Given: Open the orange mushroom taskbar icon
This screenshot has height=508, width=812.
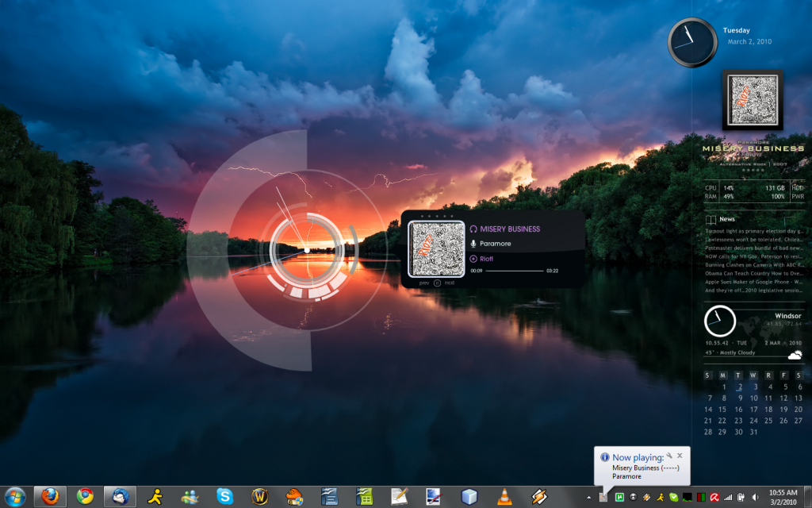Looking at the screenshot, I should click(x=295, y=497).
